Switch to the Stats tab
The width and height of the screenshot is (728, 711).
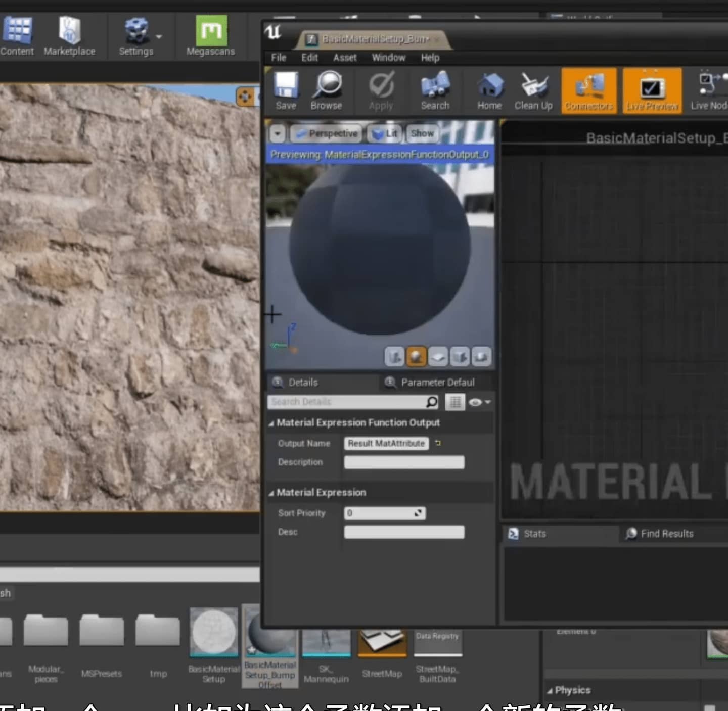point(534,534)
